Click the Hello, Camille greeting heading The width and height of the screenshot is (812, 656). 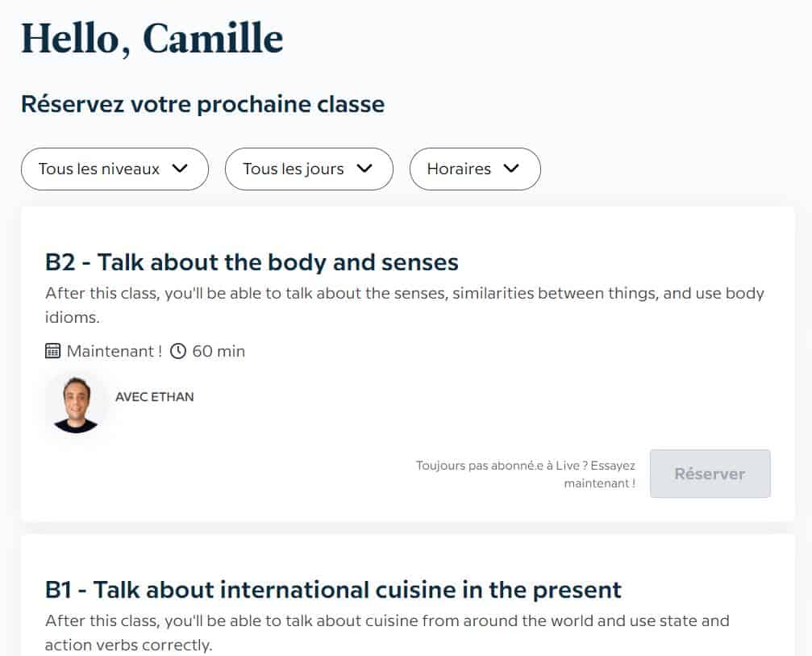[152, 38]
